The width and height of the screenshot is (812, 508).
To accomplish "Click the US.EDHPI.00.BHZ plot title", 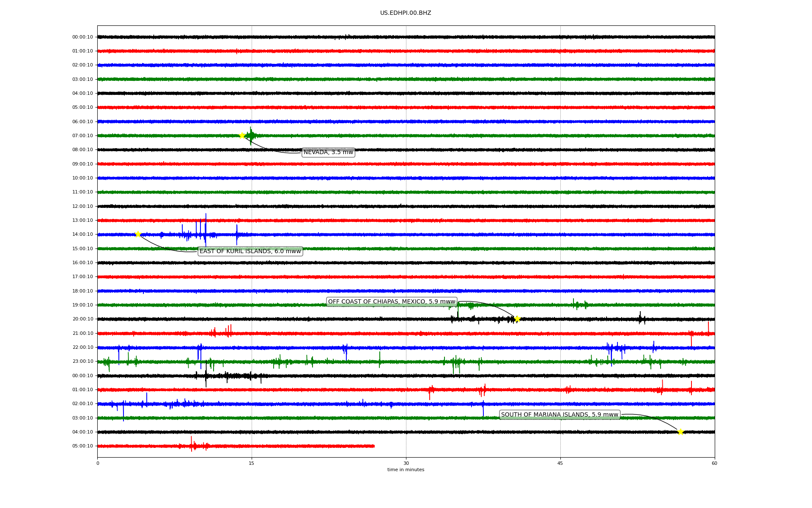I will click(406, 13).
